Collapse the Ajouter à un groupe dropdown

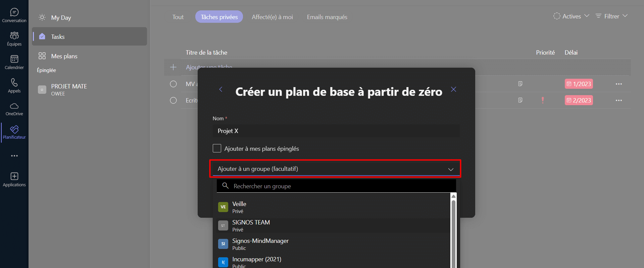point(451,169)
